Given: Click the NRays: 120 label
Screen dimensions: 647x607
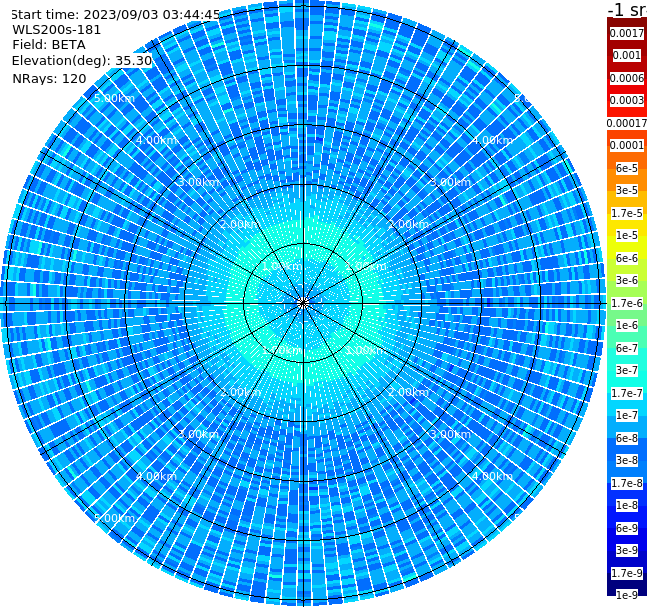Looking at the screenshot, I should [x=49, y=78].
